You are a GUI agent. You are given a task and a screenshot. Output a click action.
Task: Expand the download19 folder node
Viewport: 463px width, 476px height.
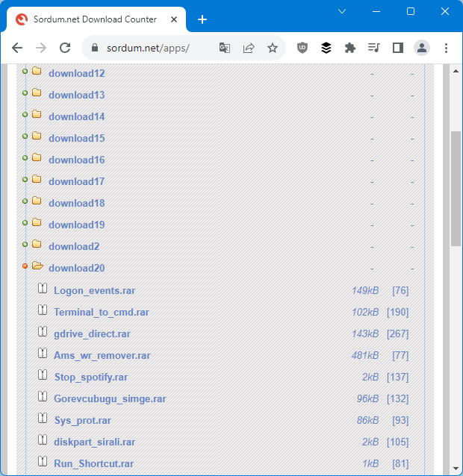click(x=25, y=222)
